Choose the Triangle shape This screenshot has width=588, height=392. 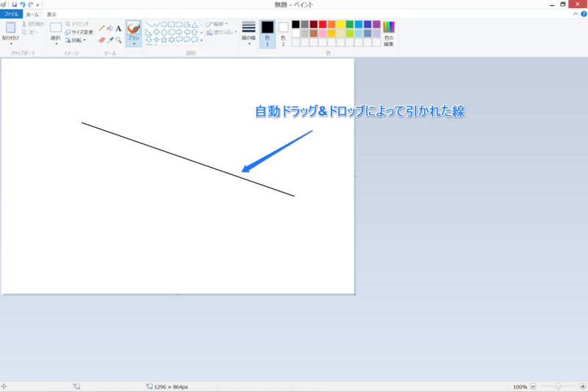tap(195, 25)
